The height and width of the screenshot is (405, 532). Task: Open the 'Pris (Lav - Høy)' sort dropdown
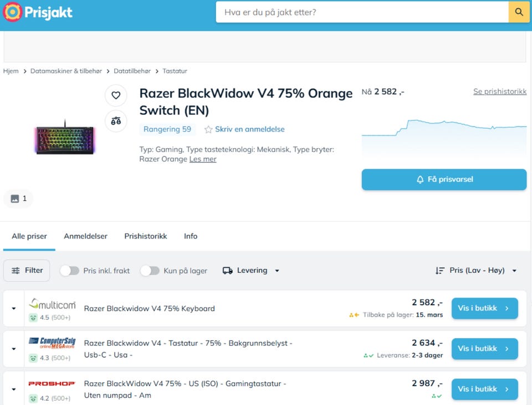coord(477,270)
